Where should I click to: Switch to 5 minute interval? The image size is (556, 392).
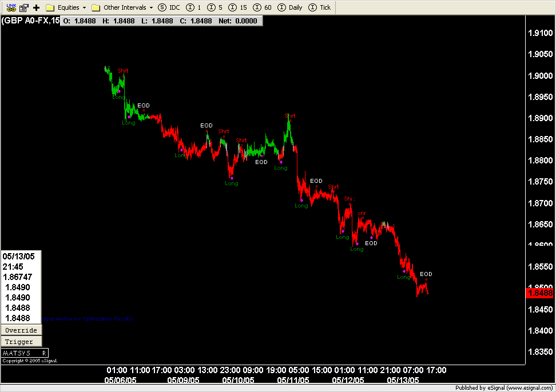coord(215,7)
